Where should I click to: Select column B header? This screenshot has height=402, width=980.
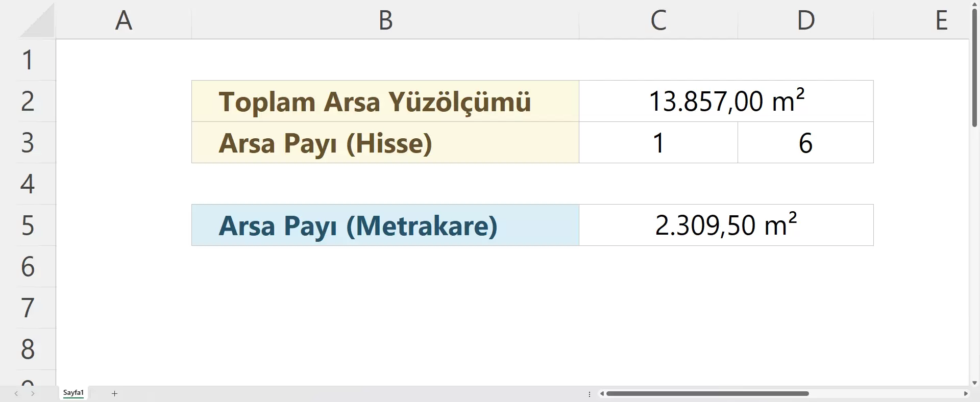tap(385, 20)
